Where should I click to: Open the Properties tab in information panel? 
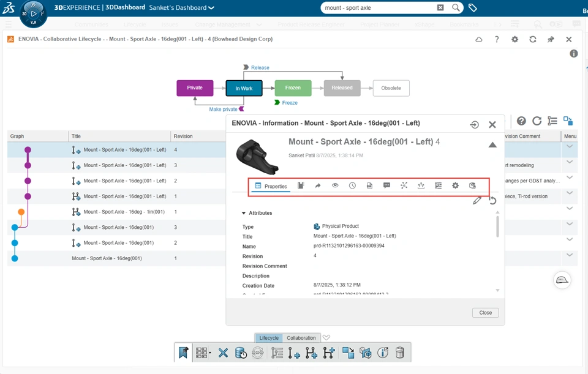pos(271,186)
